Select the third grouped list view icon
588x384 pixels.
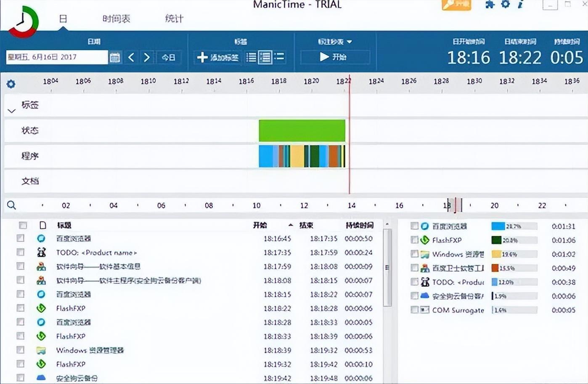[279, 57]
